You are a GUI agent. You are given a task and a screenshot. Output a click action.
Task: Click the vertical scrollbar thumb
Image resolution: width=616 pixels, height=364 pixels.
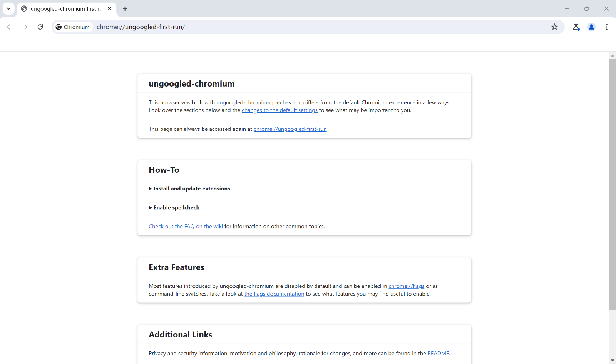click(613, 184)
